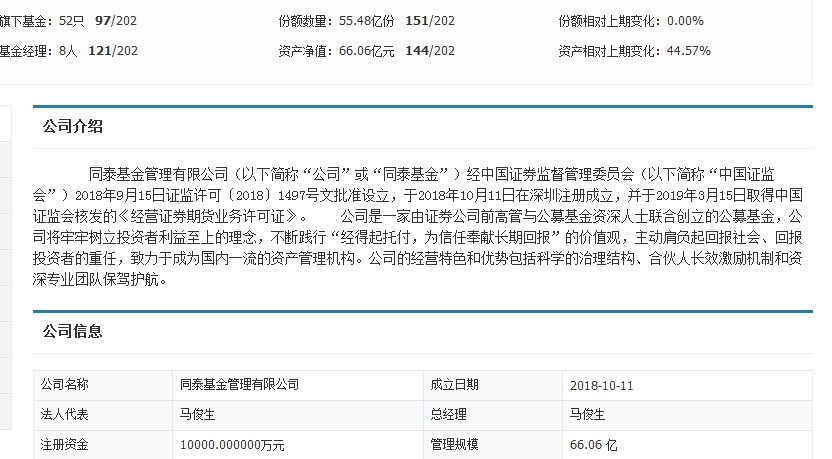
Task: Click the 成立日期 label cell
Action: point(493,385)
